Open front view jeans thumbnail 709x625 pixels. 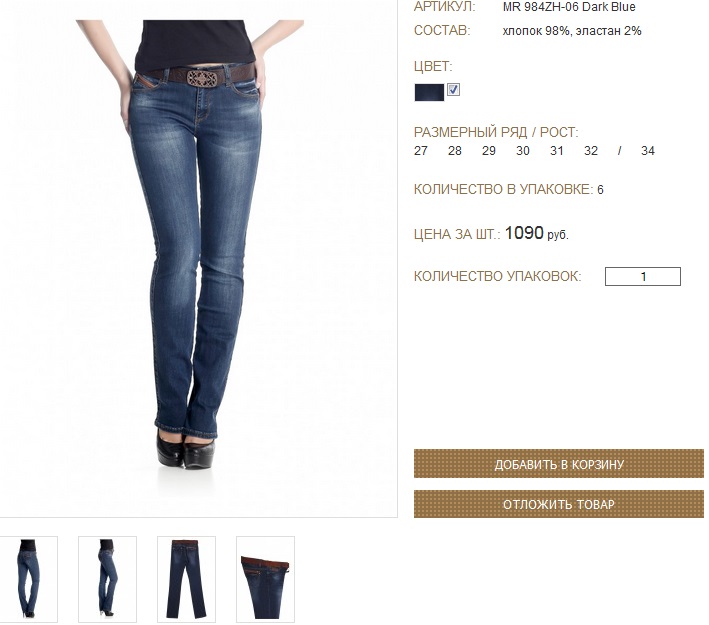(28, 579)
